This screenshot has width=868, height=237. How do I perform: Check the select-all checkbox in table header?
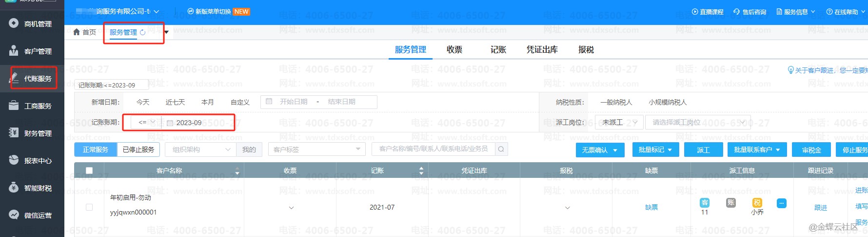click(89, 171)
